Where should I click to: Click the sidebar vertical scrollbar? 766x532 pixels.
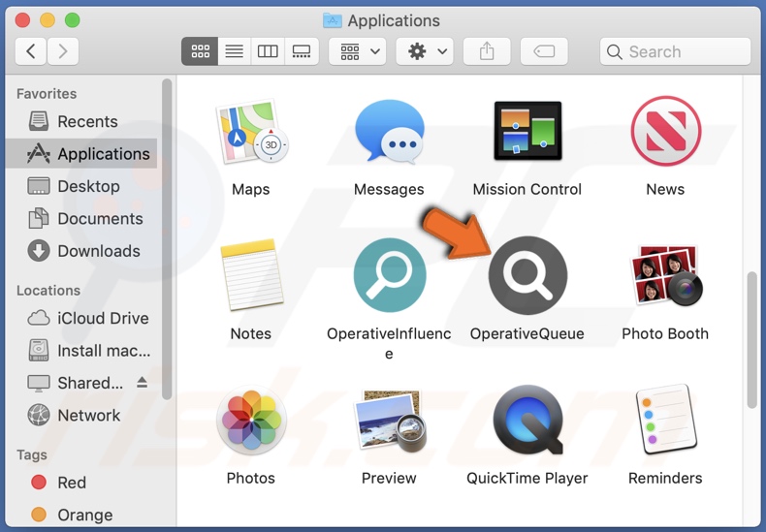point(167,239)
